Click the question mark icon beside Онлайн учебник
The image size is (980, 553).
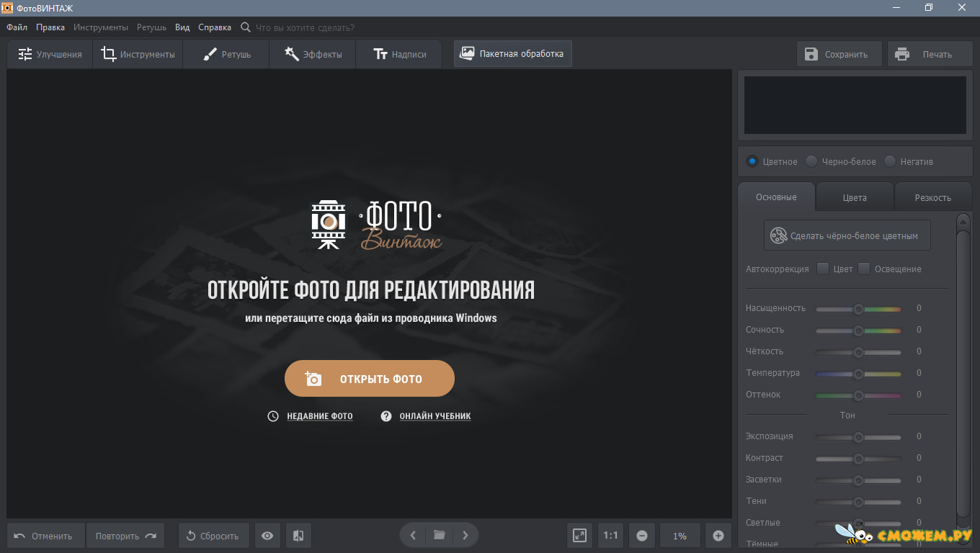[386, 416]
